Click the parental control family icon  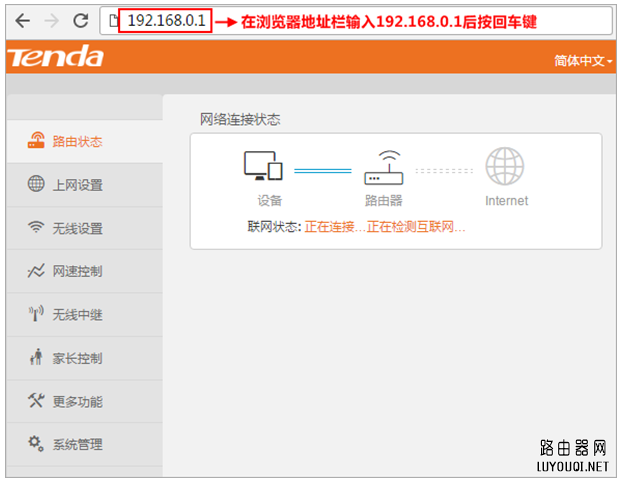pos(36,358)
